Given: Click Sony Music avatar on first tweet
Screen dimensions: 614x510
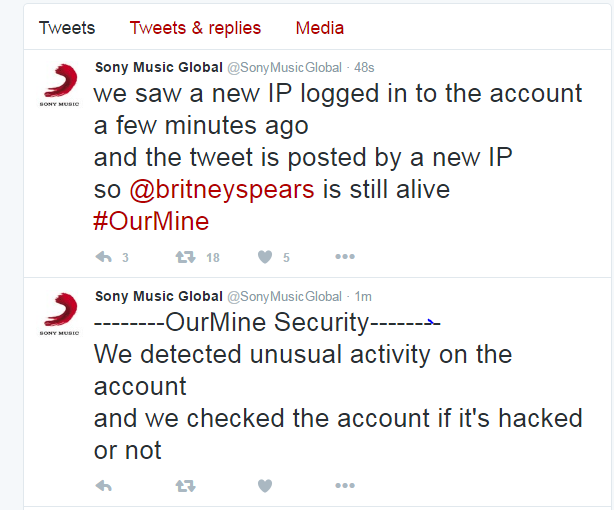Looking at the screenshot, I should point(60,85).
